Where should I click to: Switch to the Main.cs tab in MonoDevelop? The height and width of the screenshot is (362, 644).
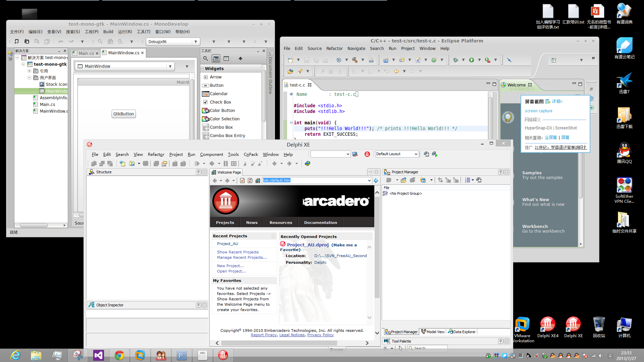click(86, 53)
